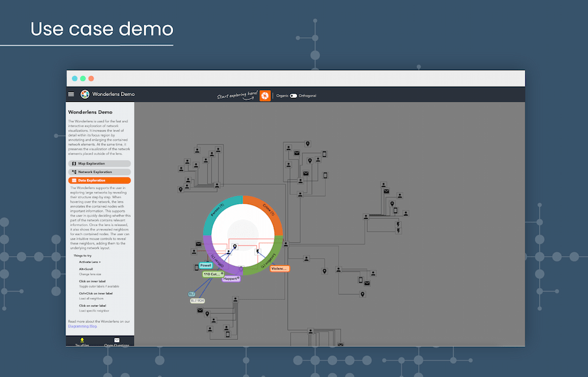Image resolution: width=588 pixels, height=377 pixels.
Task: Click the Wonderlens Demo logo icon
Action: [x=85, y=95]
